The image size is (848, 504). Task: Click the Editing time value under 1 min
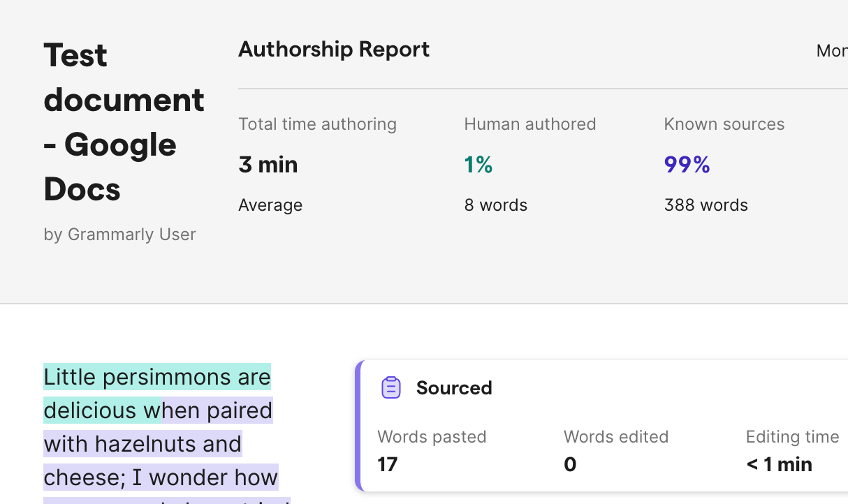780,464
